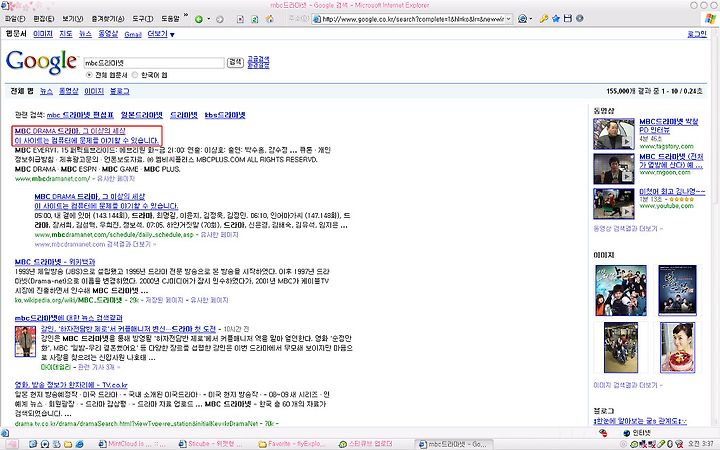The height and width of the screenshot is (450, 720).
Task: Click the grey Forward navigation arrow
Action: point(220,19)
